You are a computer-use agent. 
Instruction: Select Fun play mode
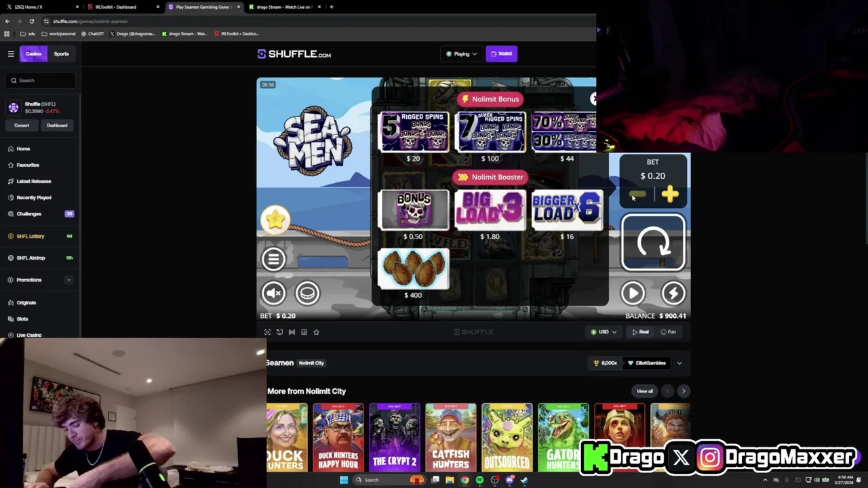tap(669, 332)
